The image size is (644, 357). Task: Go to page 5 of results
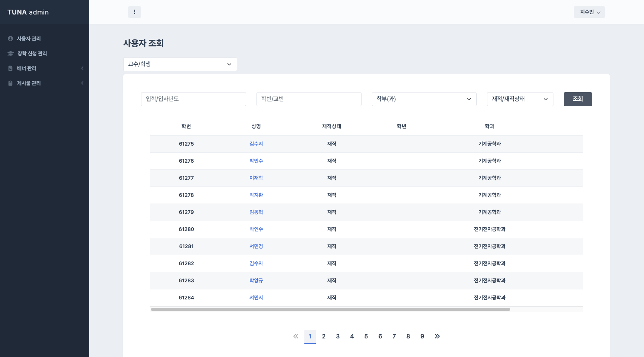click(x=366, y=336)
